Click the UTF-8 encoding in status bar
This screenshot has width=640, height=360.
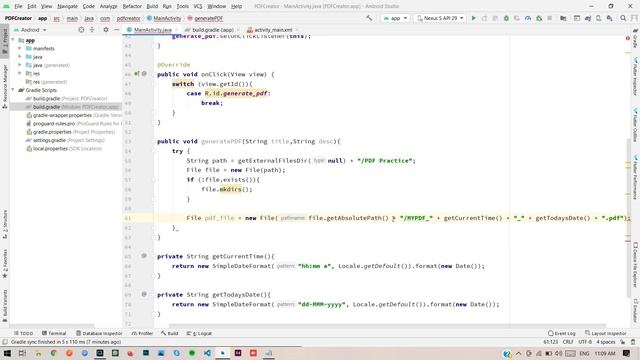(x=584, y=342)
